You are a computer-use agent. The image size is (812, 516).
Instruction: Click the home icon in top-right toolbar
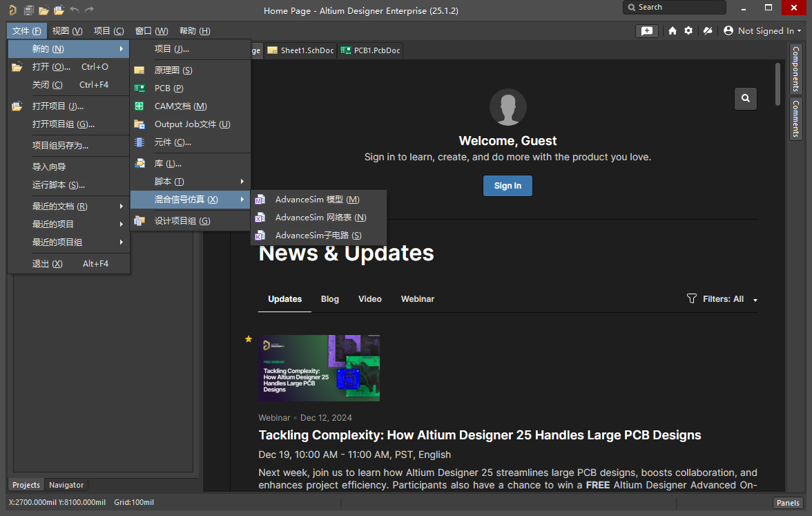click(x=673, y=31)
